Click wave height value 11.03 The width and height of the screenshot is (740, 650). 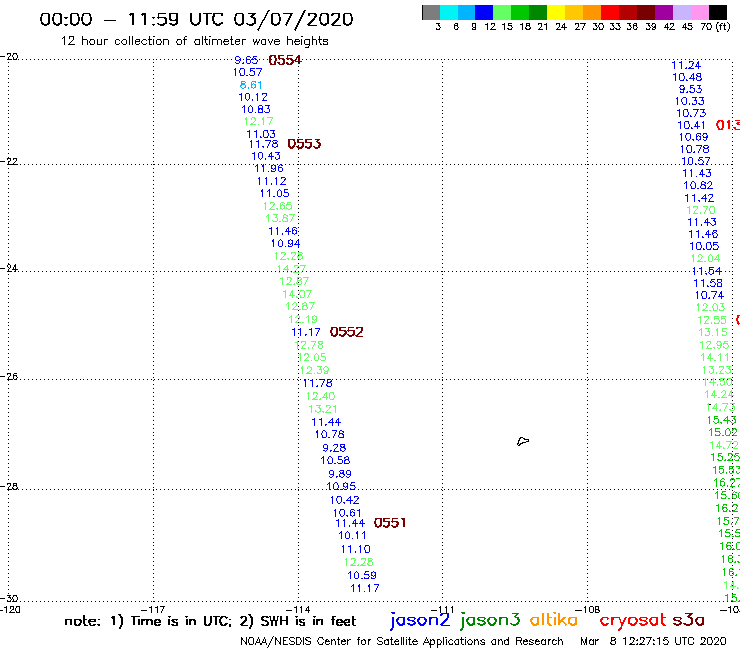(261, 134)
